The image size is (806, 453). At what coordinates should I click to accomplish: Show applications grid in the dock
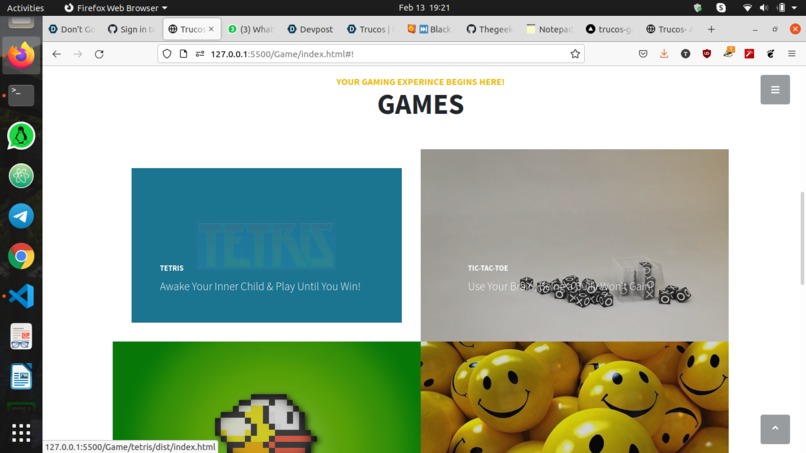click(x=21, y=433)
